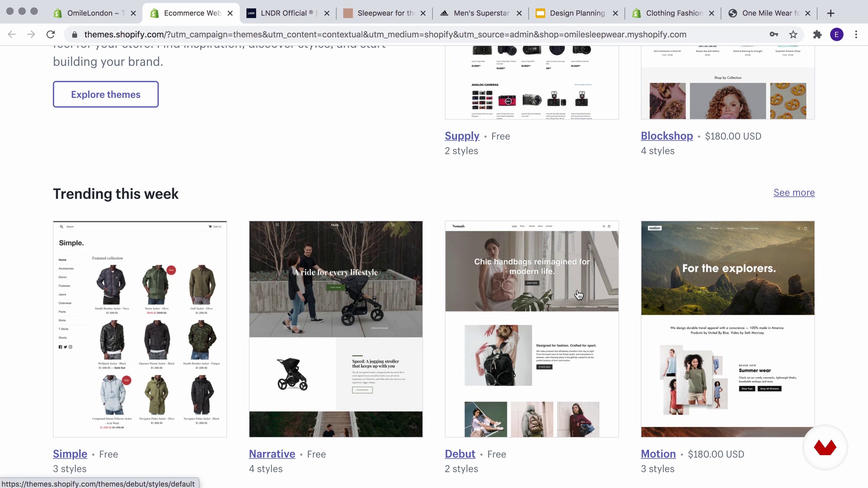Image resolution: width=868 pixels, height=488 pixels.
Task: Click the Blockshop theme preview image
Action: [x=728, y=82]
